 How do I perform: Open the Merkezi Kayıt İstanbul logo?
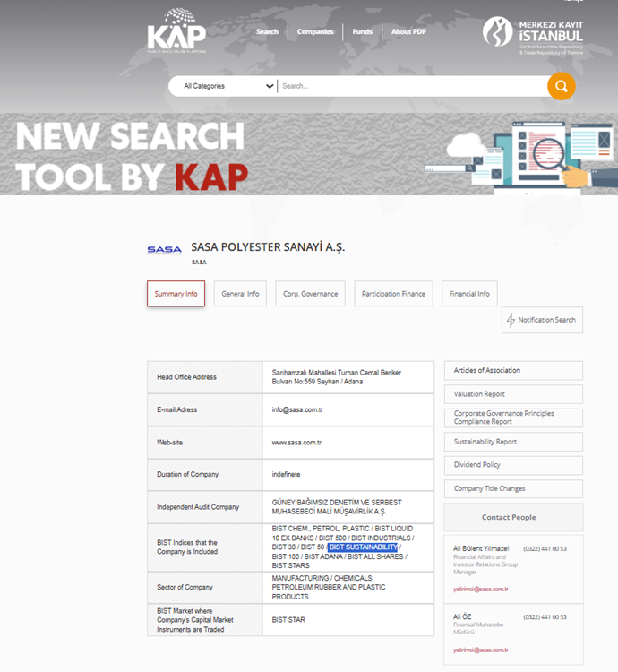(532, 35)
